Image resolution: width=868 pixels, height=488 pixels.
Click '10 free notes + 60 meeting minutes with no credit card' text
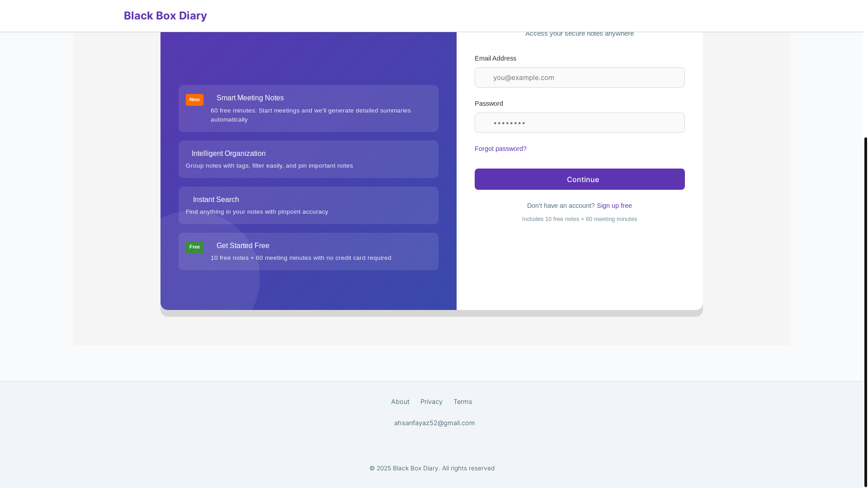click(x=301, y=258)
